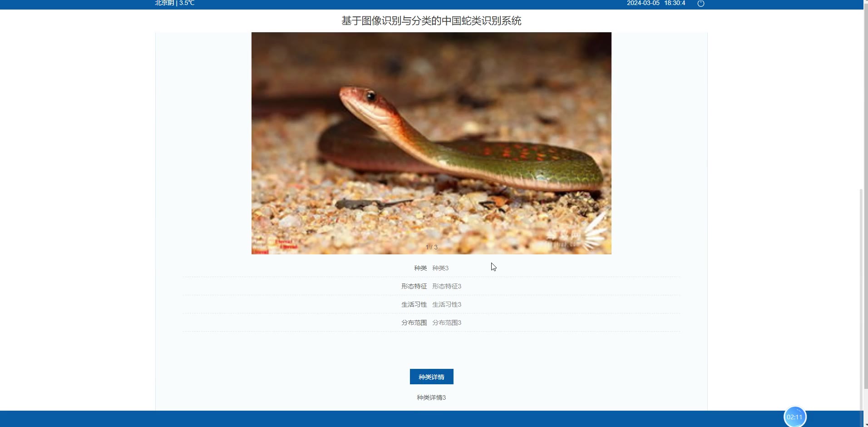Select the 生活习性3 value text
The height and width of the screenshot is (427, 868).
[x=447, y=304]
